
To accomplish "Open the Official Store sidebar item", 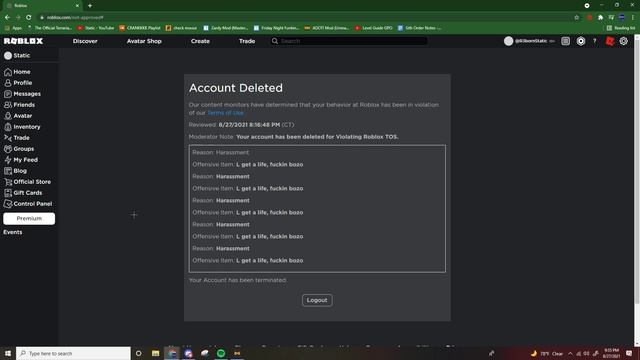I will [x=27, y=182].
